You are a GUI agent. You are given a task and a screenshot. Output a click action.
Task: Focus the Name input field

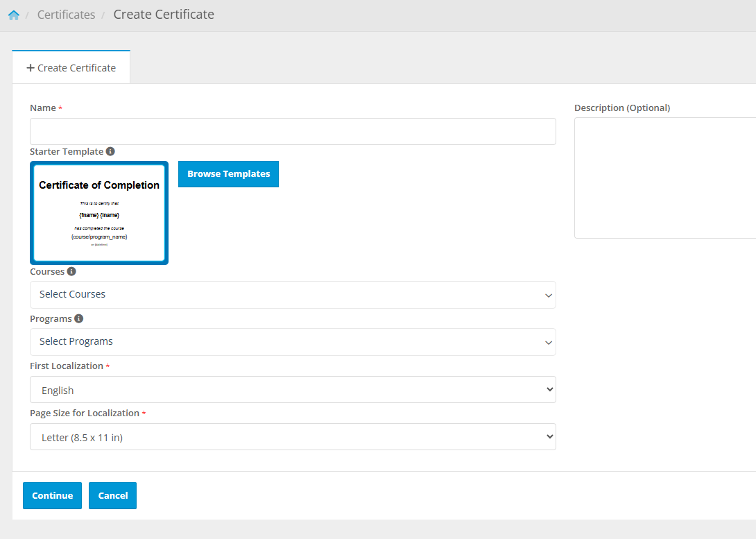pyautogui.click(x=293, y=131)
